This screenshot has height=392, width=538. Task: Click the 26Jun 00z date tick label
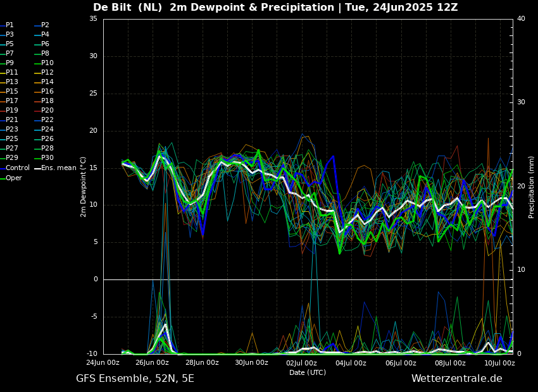click(152, 363)
